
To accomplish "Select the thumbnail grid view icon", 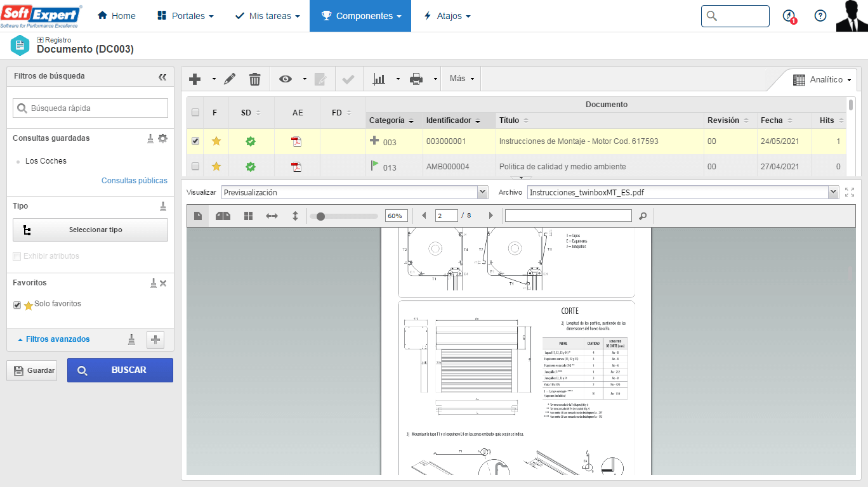I will pyautogui.click(x=249, y=216).
